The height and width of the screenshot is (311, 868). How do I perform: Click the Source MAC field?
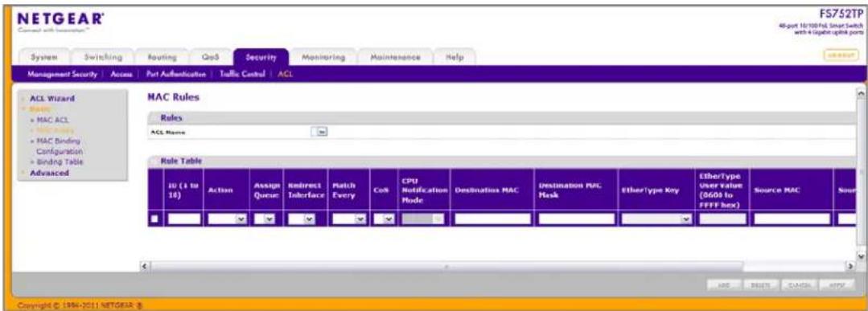point(792,219)
